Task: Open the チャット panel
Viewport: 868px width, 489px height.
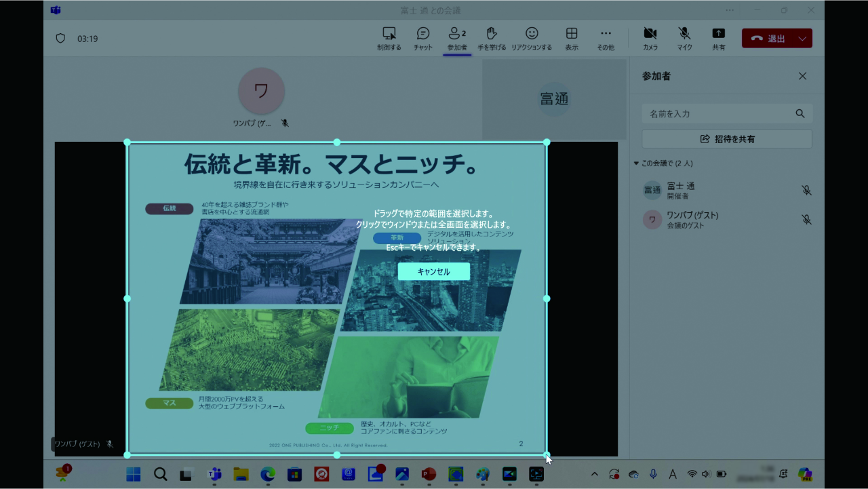Action: (423, 37)
